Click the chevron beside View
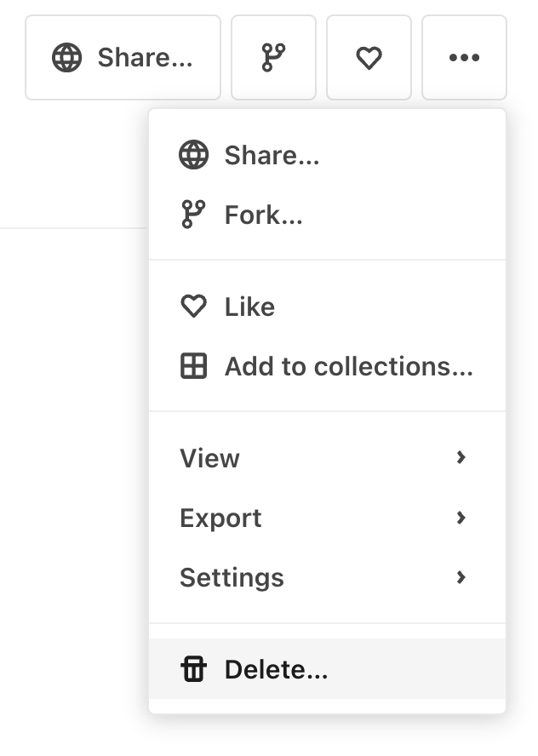538x756 pixels. pyautogui.click(x=461, y=458)
